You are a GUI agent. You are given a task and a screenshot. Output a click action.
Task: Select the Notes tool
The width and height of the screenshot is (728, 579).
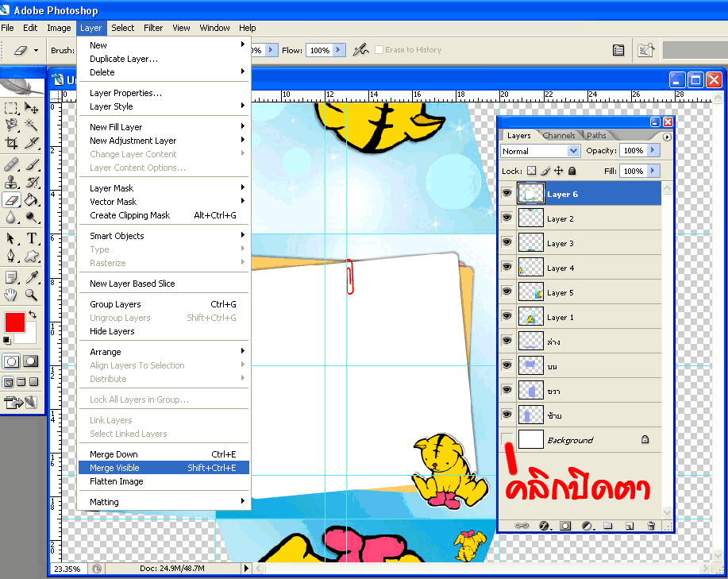[11, 278]
